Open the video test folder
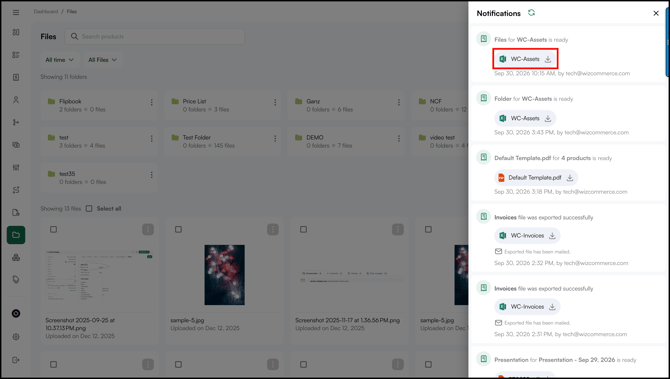Image resolution: width=670 pixels, height=379 pixels. click(440, 141)
